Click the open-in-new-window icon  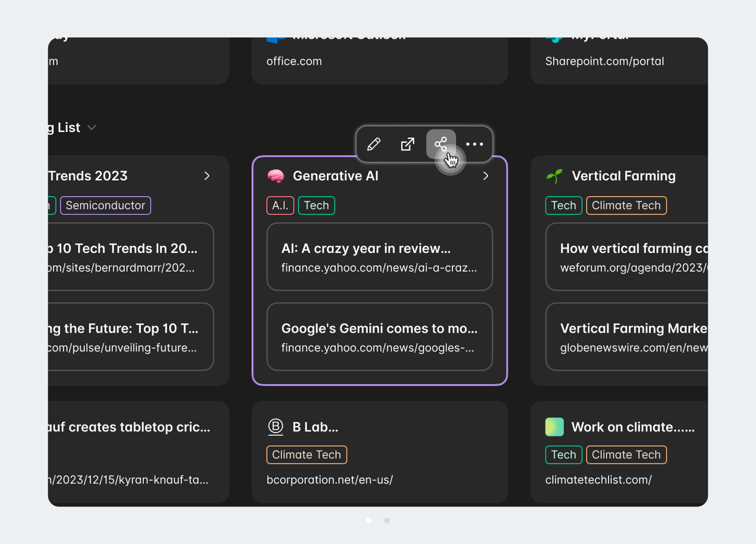click(x=407, y=144)
